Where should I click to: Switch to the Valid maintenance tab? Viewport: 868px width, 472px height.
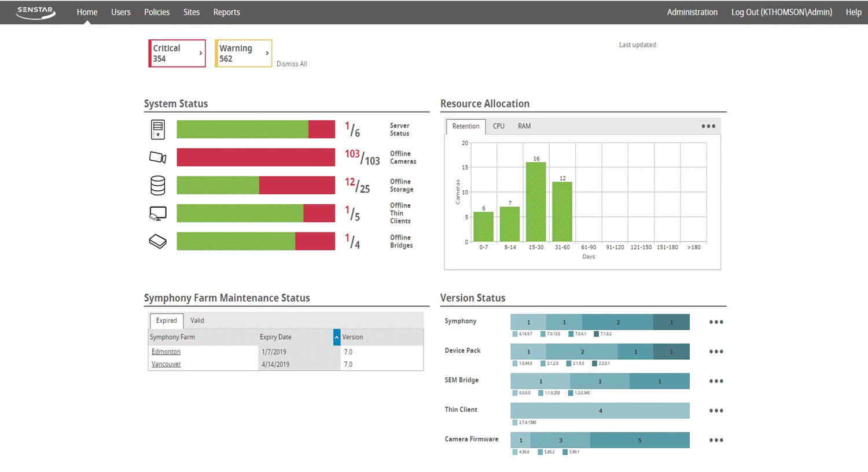click(x=197, y=320)
